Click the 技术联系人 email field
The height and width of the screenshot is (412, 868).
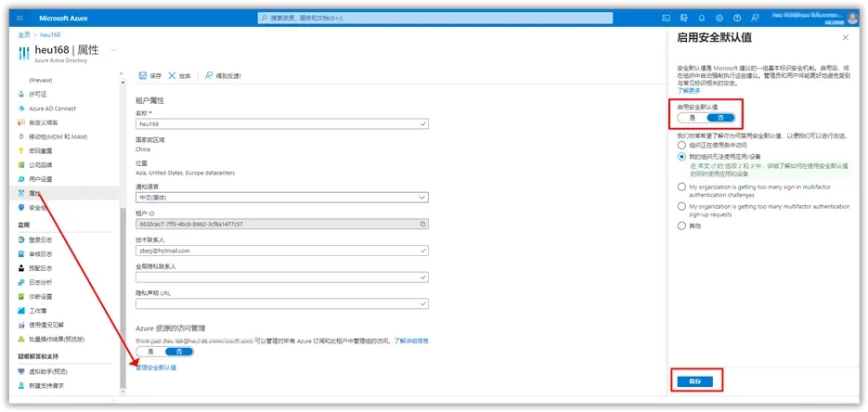282,251
